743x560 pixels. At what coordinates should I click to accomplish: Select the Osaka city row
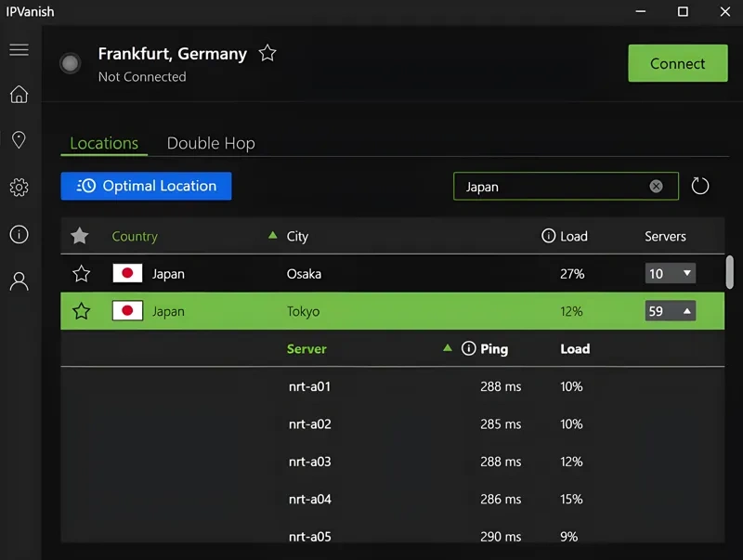[x=392, y=273]
